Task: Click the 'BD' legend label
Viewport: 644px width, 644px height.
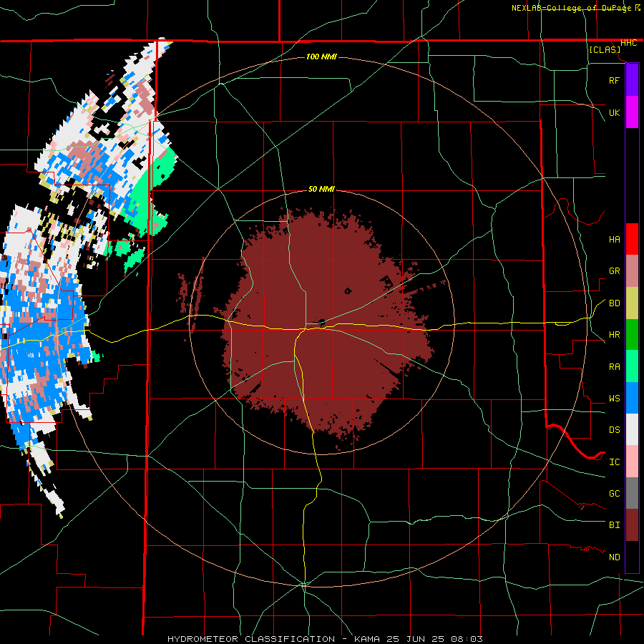Action: tap(614, 303)
